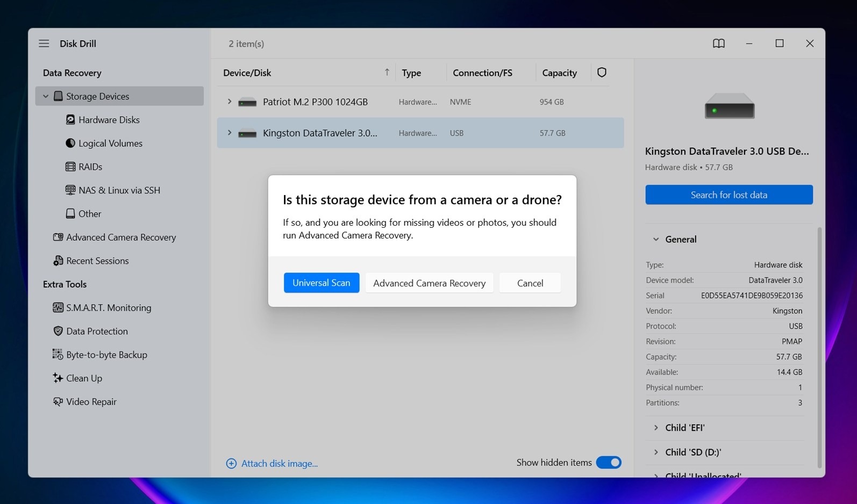Sort by the Connection/FS column header
This screenshot has width=857, height=504.
482,73
